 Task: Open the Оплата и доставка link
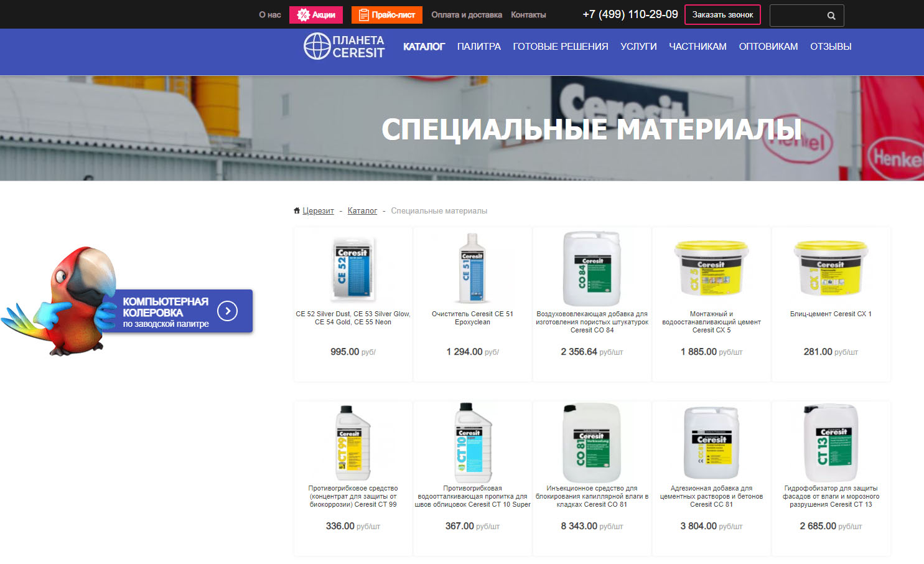click(466, 15)
